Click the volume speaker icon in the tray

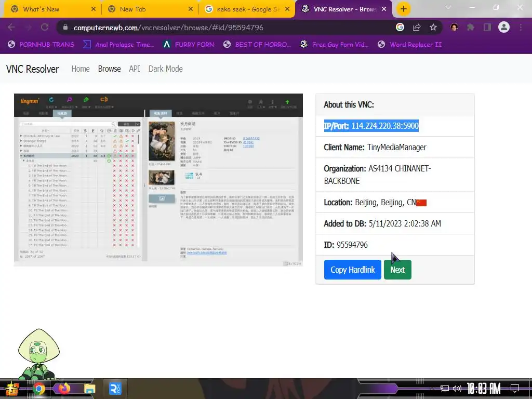tap(457, 389)
